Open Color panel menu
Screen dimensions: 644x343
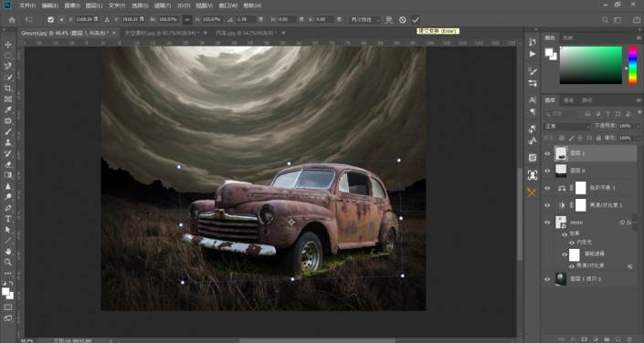click(x=639, y=38)
